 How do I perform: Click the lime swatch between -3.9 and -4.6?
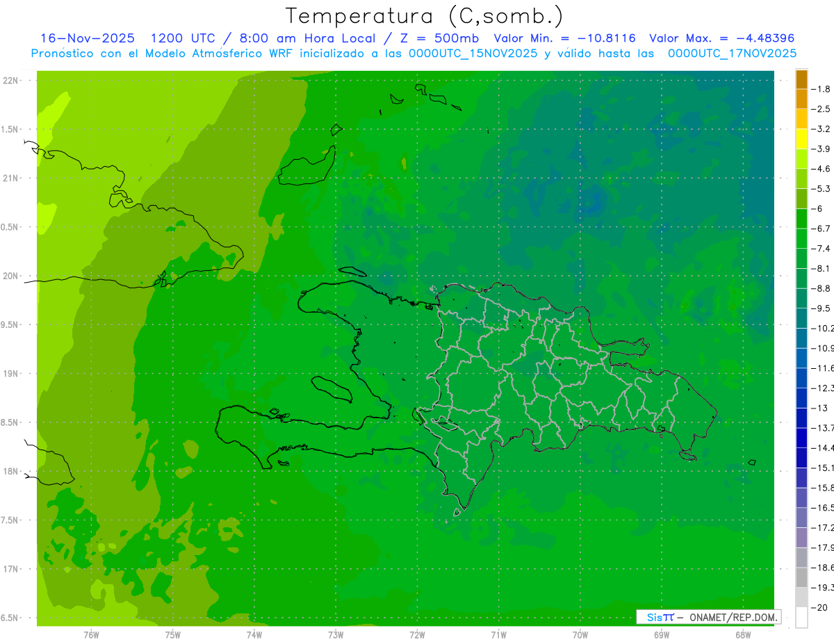[x=801, y=158]
